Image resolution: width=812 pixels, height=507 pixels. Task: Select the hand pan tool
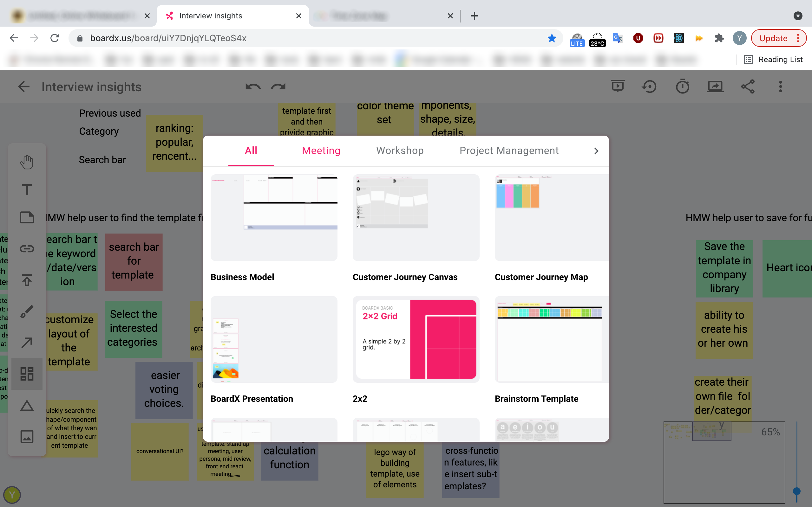[27, 162]
